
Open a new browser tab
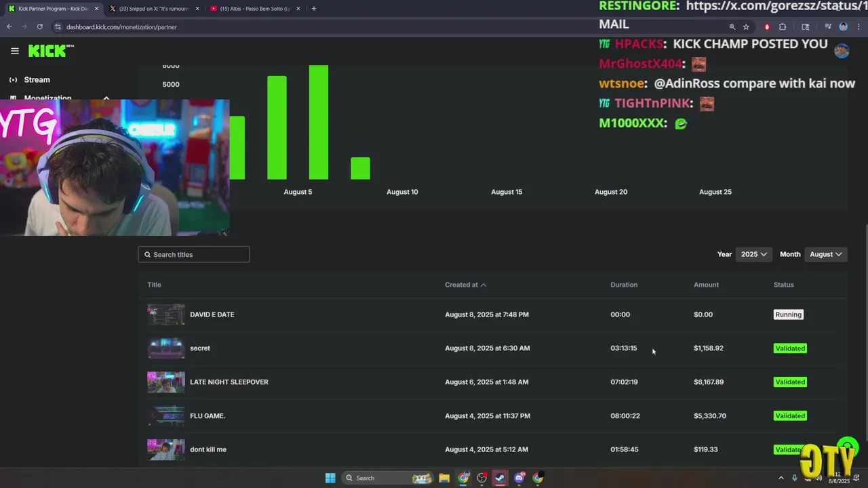click(x=313, y=8)
